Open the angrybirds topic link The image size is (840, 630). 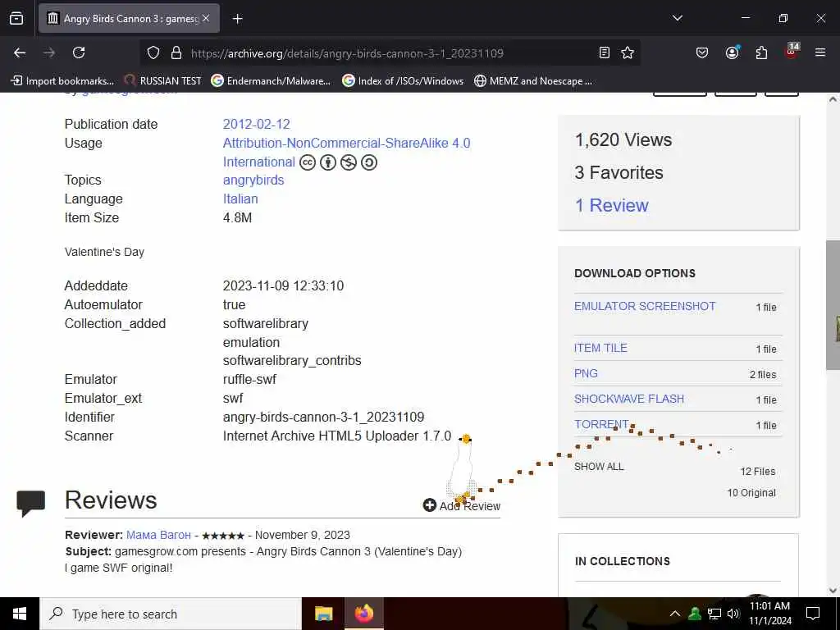[253, 180]
